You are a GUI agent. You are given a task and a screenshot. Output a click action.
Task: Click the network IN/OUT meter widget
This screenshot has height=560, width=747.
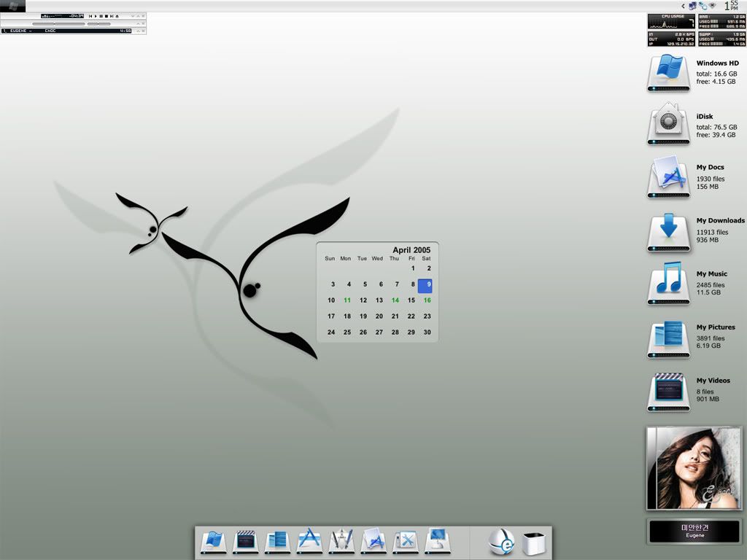point(671,39)
